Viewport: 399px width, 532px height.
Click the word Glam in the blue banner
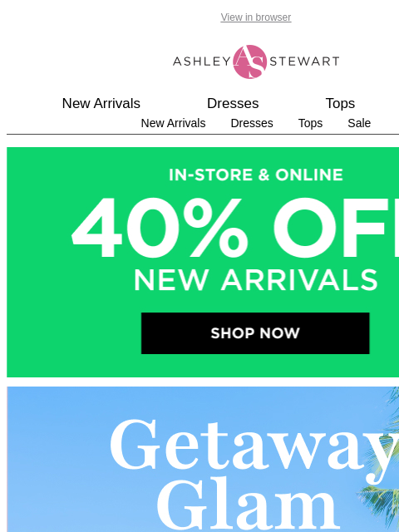click(248, 507)
